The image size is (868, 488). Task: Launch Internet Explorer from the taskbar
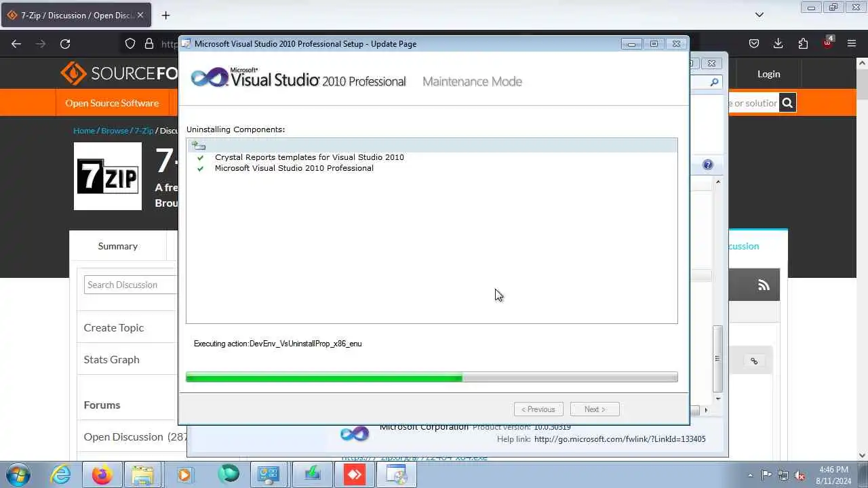point(60,474)
